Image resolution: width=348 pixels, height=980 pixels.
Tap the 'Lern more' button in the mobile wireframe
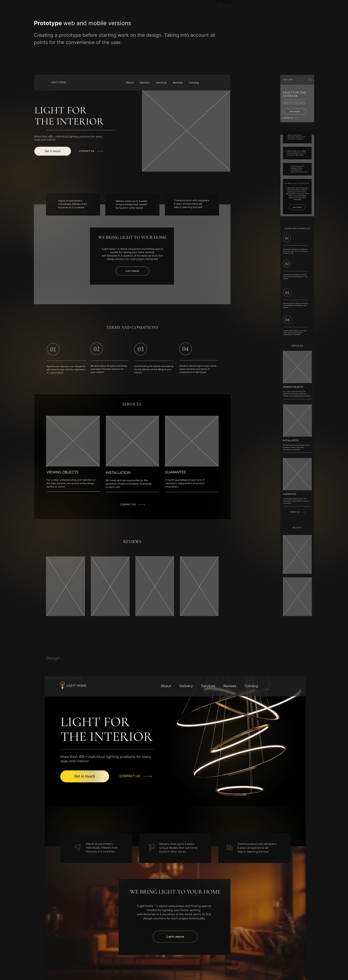(x=297, y=207)
